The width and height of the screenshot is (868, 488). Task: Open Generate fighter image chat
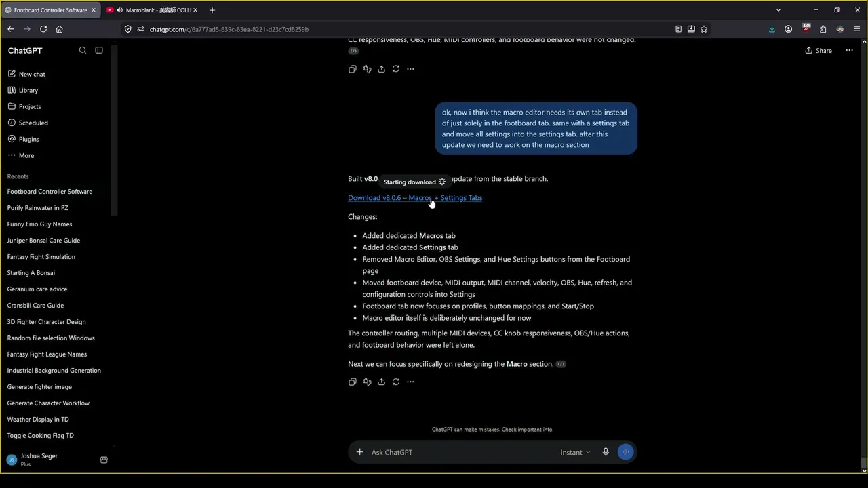pos(39,387)
